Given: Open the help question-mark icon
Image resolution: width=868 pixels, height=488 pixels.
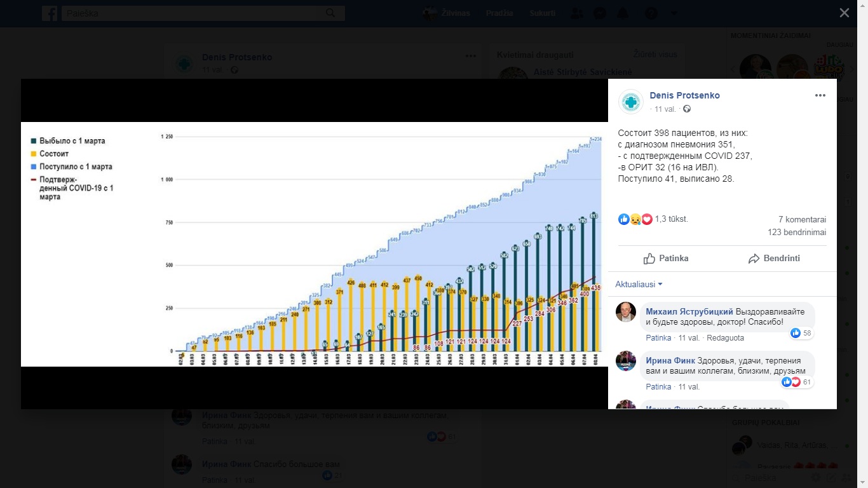Looking at the screenshot, I should point(651,13).
